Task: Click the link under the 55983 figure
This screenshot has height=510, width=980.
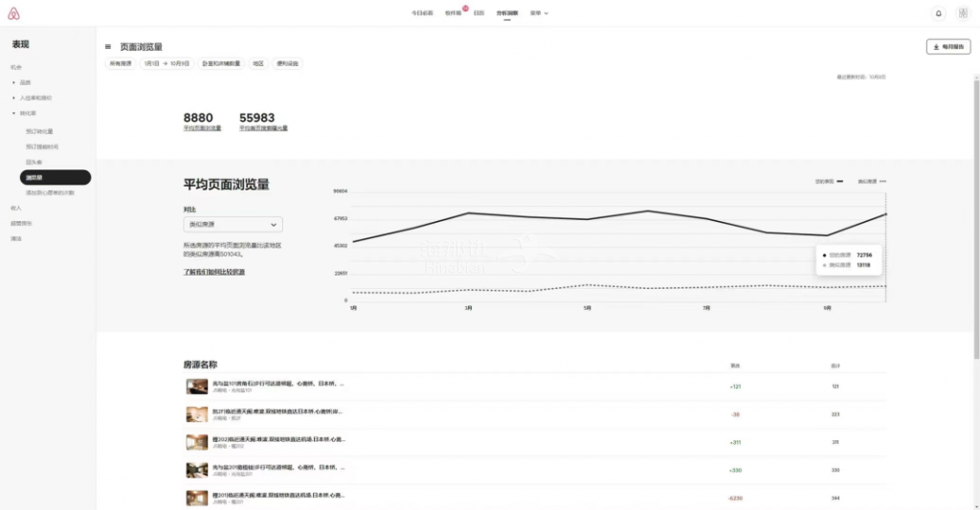Action: pyautogui.click(x=263, y=128)
